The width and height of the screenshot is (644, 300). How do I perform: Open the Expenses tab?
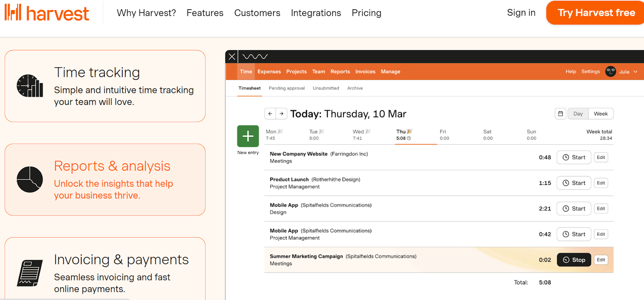(x=269, y=72)
